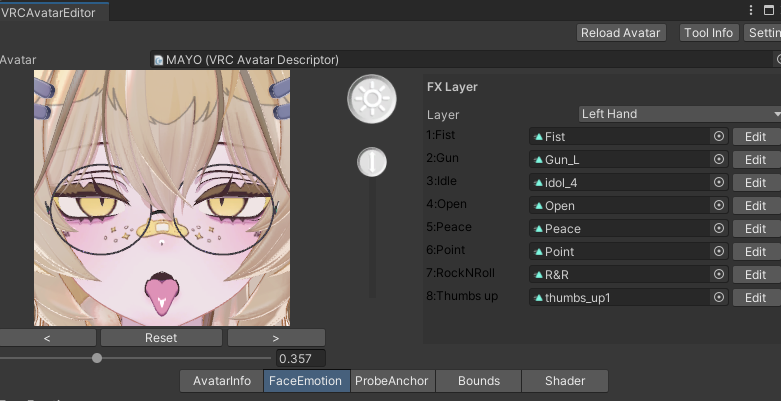Click the animation clip icon beside Open

[x=538, y=205]
